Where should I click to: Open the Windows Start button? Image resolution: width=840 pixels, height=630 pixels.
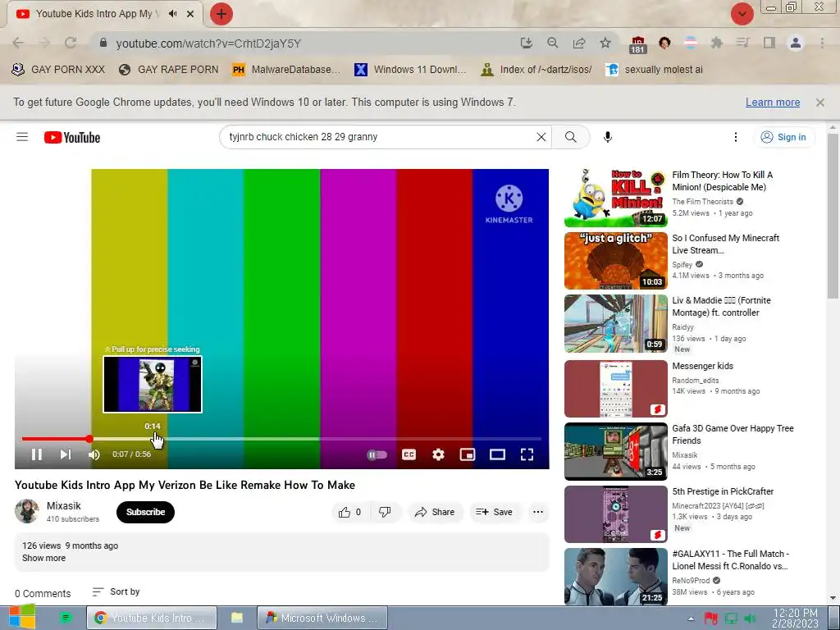point(21,617)
